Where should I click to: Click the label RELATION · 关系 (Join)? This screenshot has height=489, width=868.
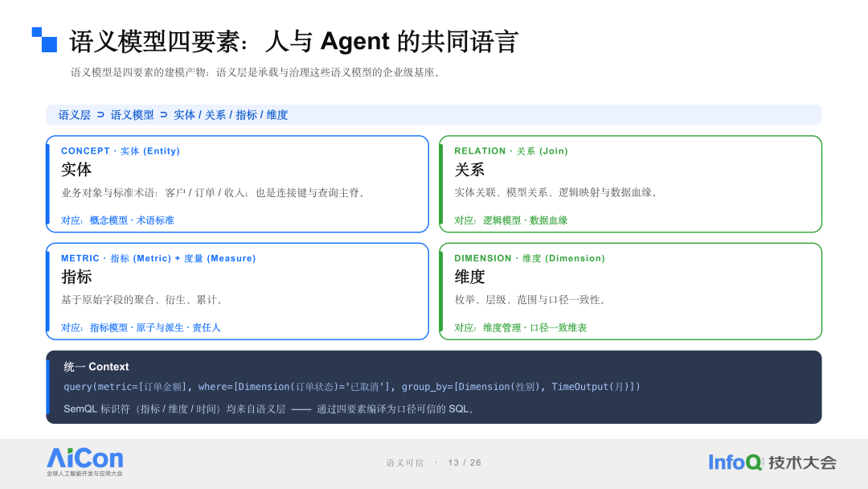click(x=511, y=150)
